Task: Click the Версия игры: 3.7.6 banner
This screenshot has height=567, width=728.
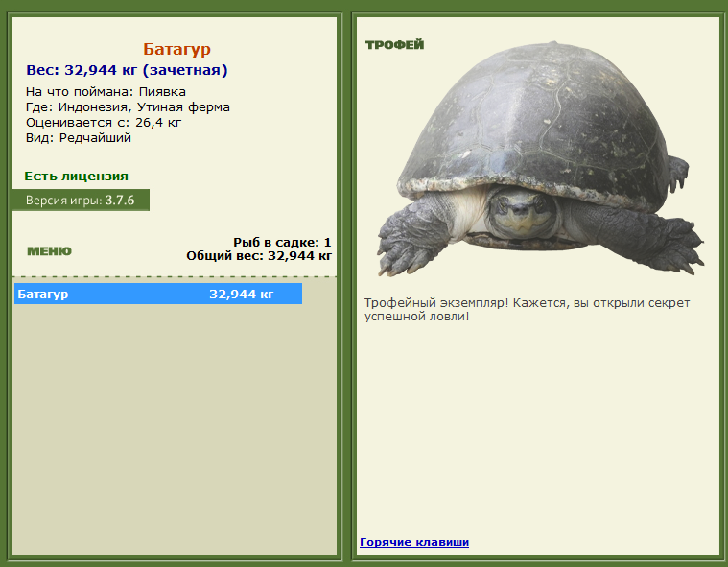Action: pyautogui.click(x=81, y=201)
